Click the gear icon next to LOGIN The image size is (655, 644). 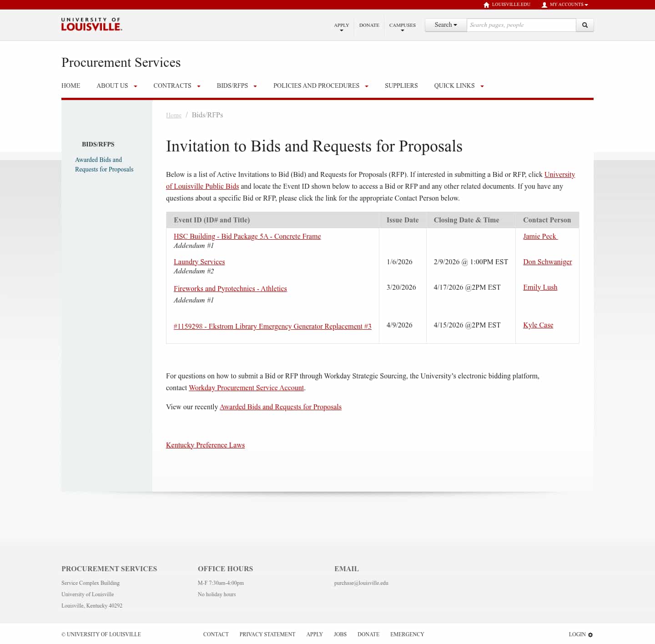(590, 634)
